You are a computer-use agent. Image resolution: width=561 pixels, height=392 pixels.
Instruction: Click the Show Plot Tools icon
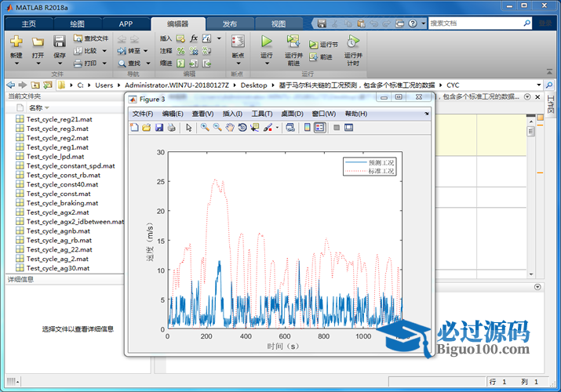348,127
